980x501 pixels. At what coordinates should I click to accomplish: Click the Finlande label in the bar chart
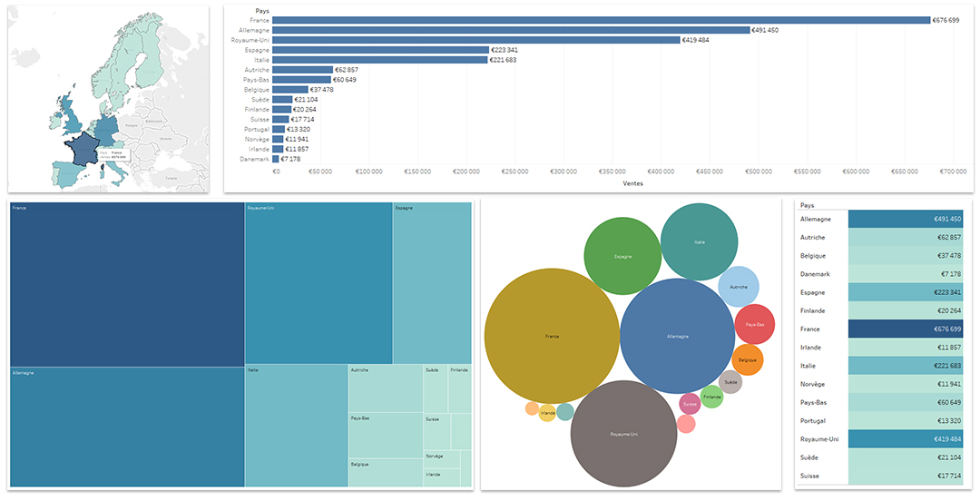[257, 110]
